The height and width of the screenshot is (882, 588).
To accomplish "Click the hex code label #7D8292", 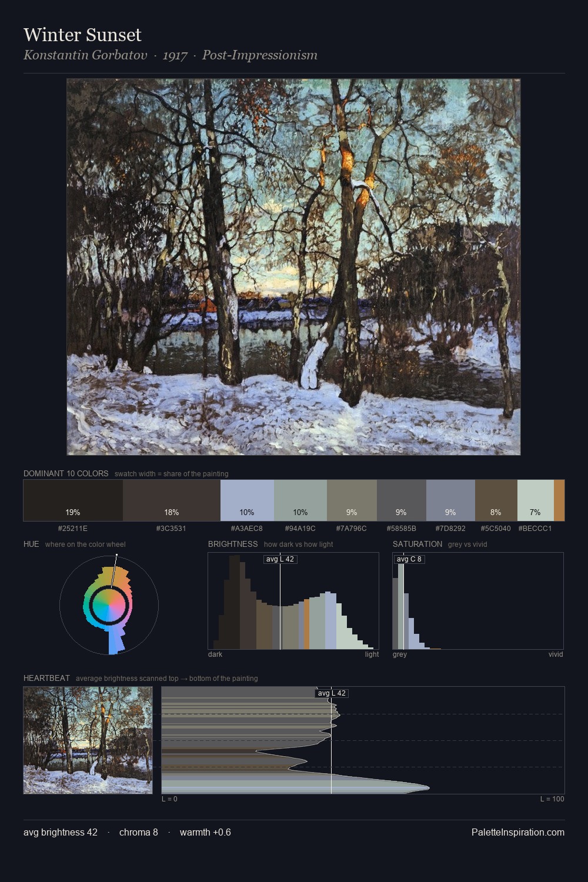I will [450, 529].
